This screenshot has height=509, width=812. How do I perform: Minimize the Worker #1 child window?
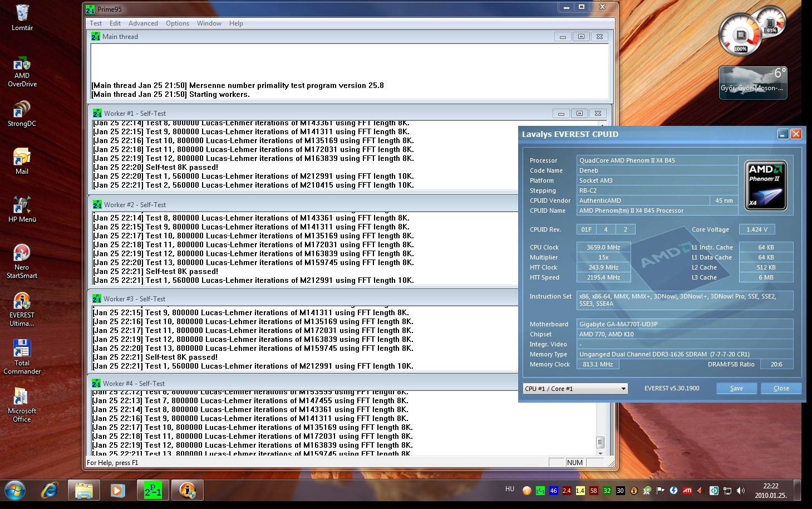[x=561, y=113]
